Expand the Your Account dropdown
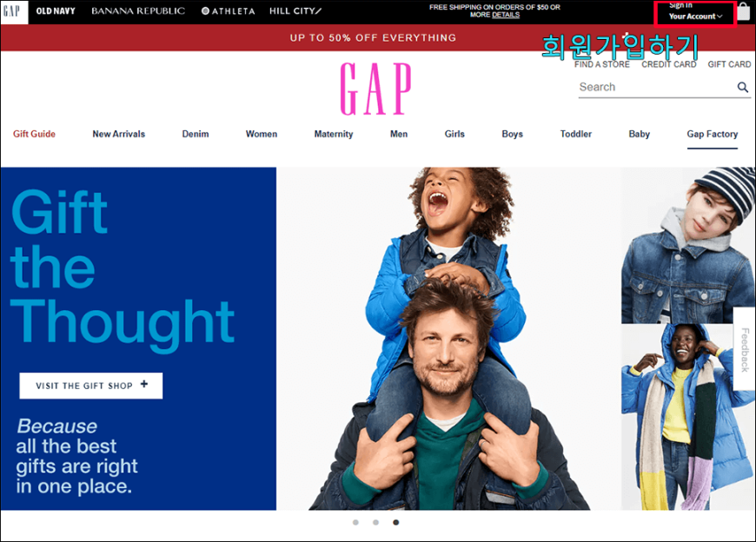The image size is (756, 542). (695, 17)
